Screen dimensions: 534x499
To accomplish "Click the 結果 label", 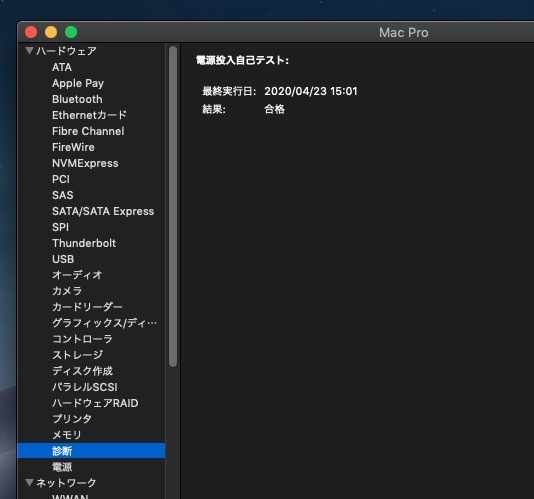I will click(214, 109).
